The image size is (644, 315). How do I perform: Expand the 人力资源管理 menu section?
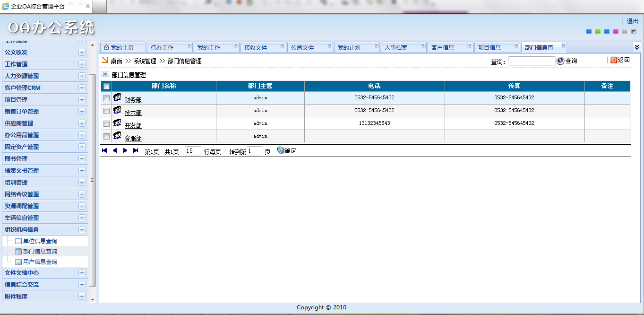[82, 76]
